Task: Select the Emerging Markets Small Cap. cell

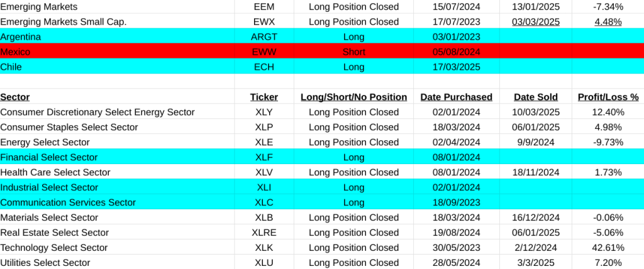Action: pyautogui.click(x=64, y=22)
